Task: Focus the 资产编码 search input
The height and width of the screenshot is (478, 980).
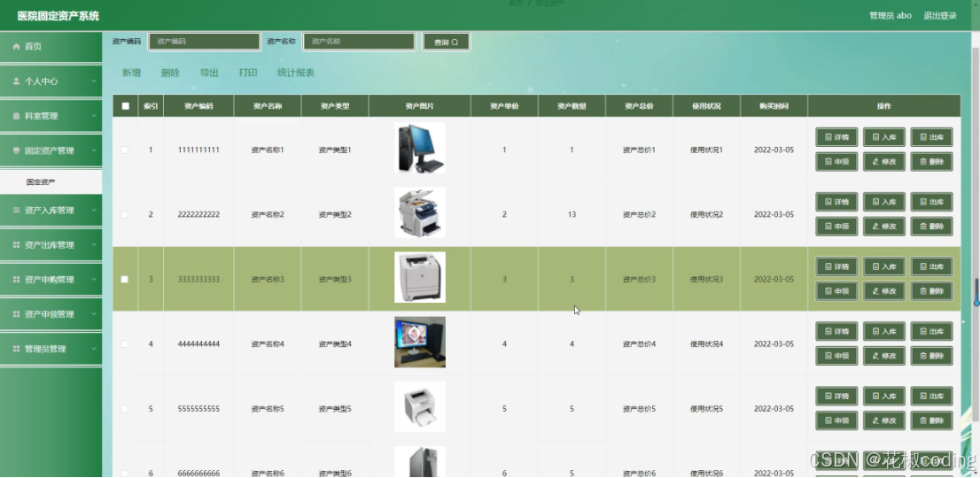Action: tap(205, 42)
